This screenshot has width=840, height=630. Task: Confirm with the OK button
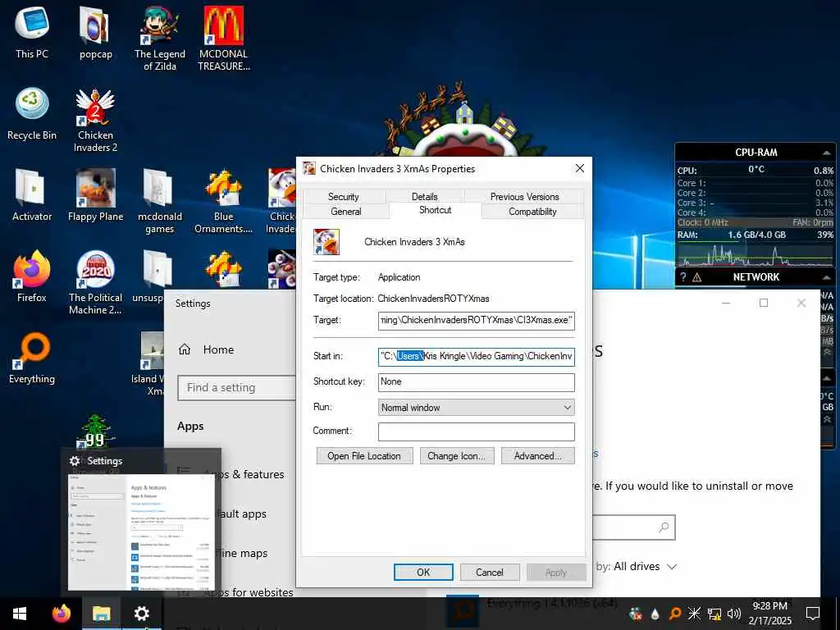point(423,572)
